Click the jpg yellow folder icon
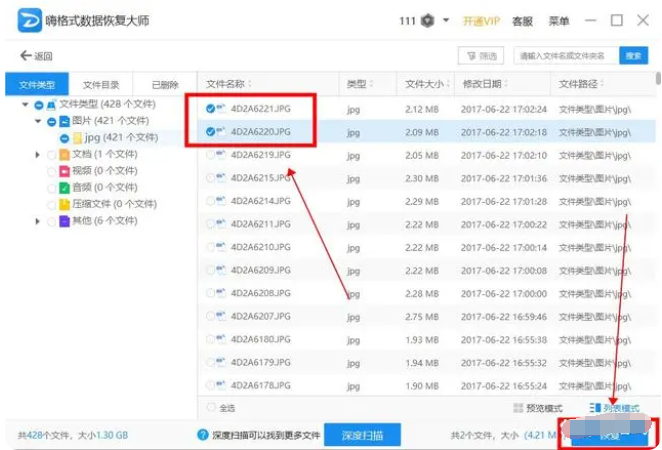Image resolution: width=662 pixels, height=450 pixels. click(x=77, y=138)
